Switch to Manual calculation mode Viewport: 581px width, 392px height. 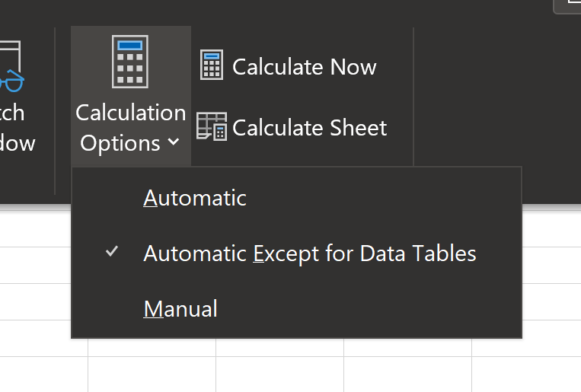pos(180,308)
